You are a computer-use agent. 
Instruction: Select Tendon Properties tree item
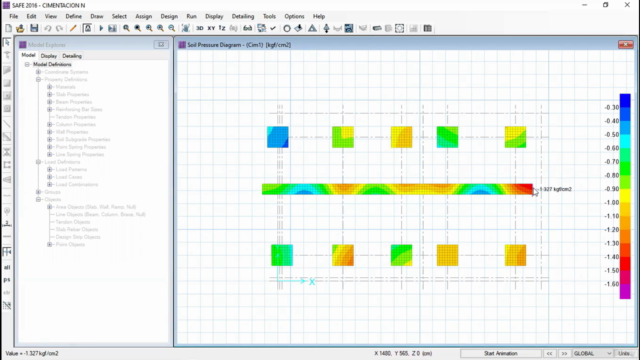[x=76, y=117]
